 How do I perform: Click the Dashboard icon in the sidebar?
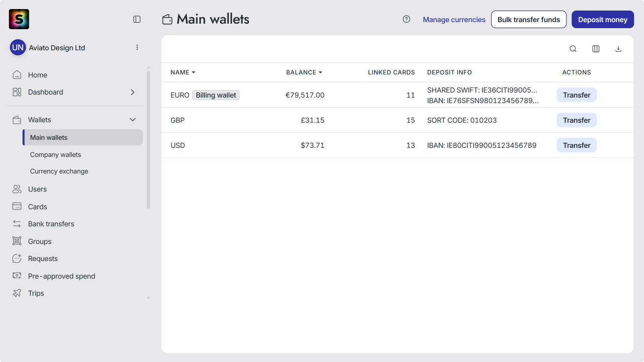point(17,92)
